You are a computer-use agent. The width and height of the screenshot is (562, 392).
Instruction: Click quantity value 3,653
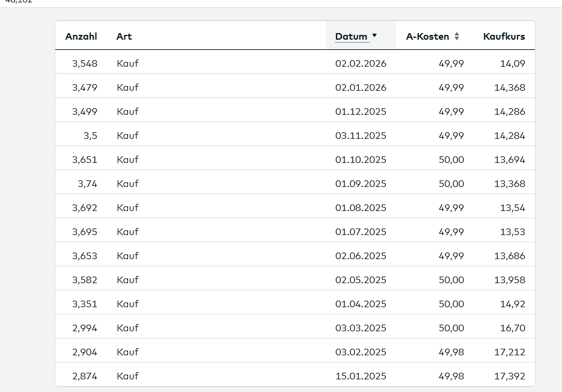(x=85, y=256)
